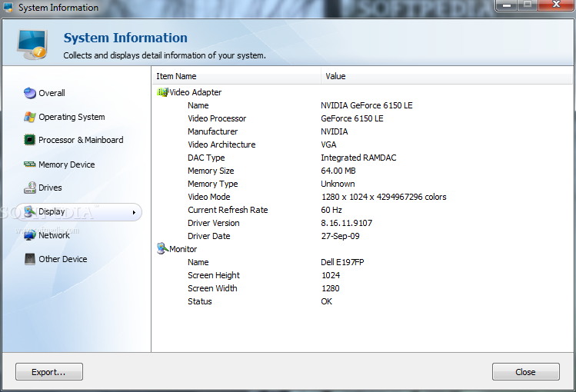Click the Memory Device RAM stick icon
Screen dimensions: 576x392
coord(30,164)
